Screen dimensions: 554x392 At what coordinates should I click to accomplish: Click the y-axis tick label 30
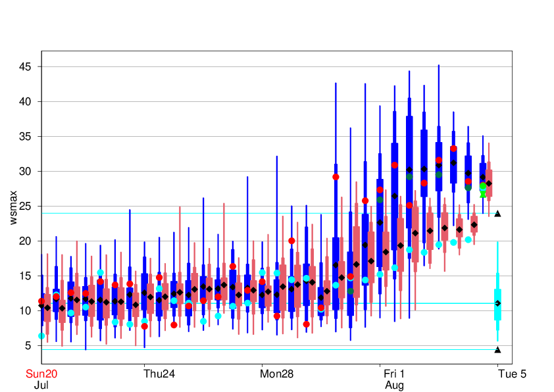tap(25, 171)
